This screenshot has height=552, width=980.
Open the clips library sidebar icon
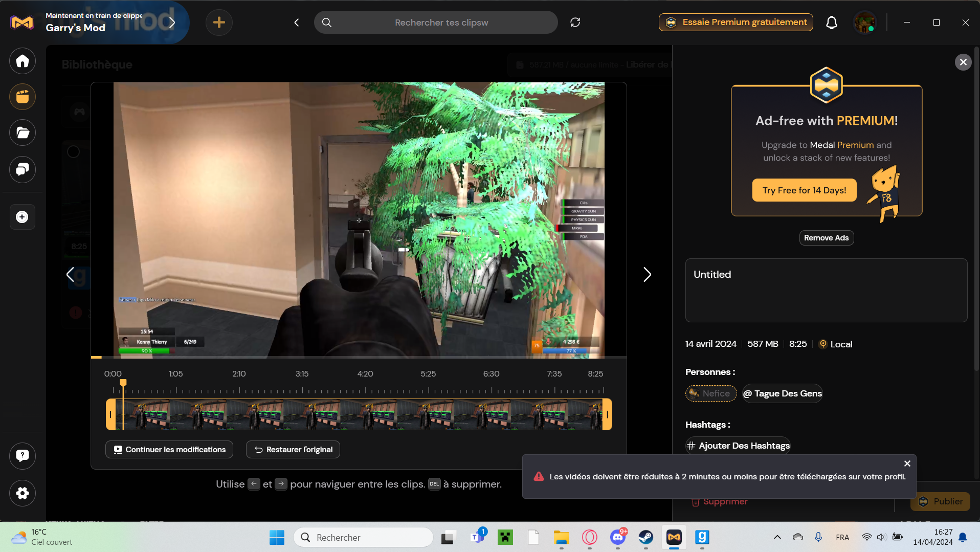[23, 97]
